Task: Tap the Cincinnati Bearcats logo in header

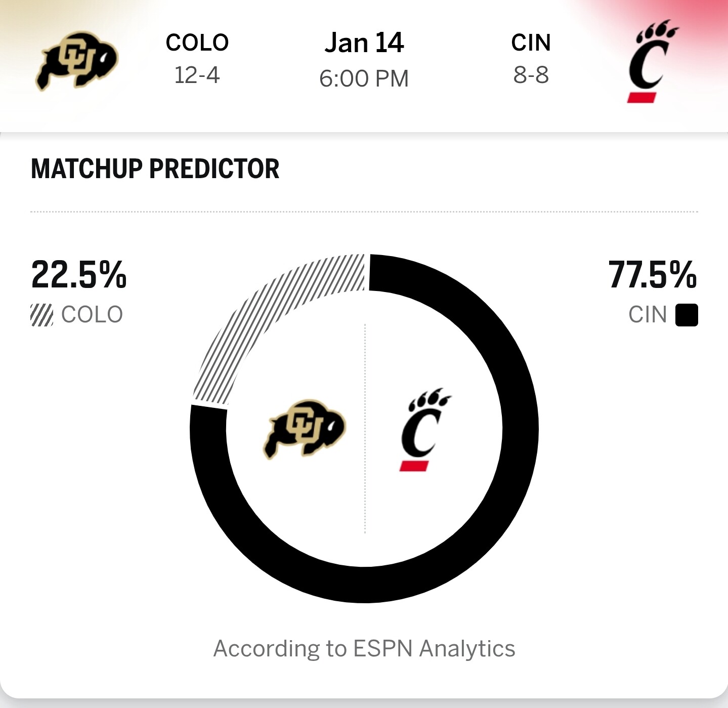Action: (x=651, y=62)
